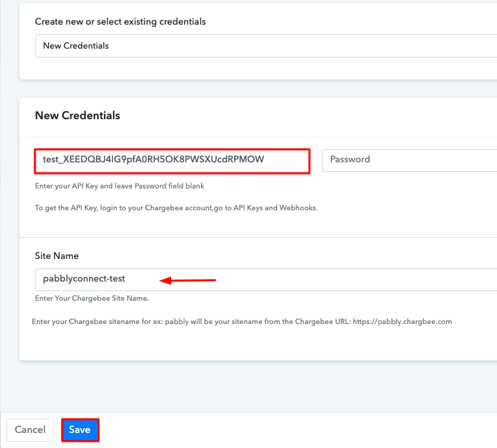Image resolution: width=497 pixels, height=448 pixels.
Task: Click the "Enter Your Chargebee Site Name." hint
Action: click(x=92, y=299)
